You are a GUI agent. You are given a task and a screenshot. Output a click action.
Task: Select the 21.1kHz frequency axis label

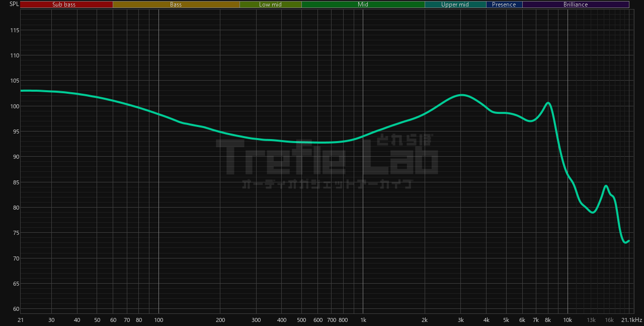click(x=631, y=320)
